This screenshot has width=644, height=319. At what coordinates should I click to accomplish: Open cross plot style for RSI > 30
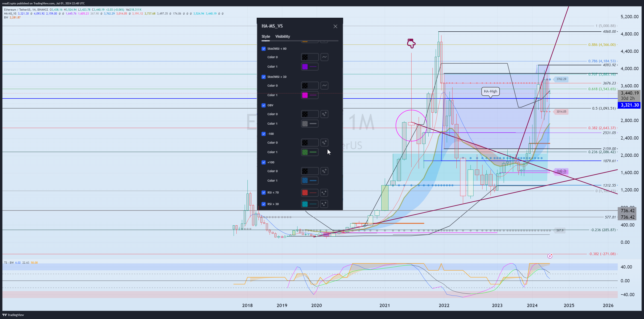[x=324, y=204]
